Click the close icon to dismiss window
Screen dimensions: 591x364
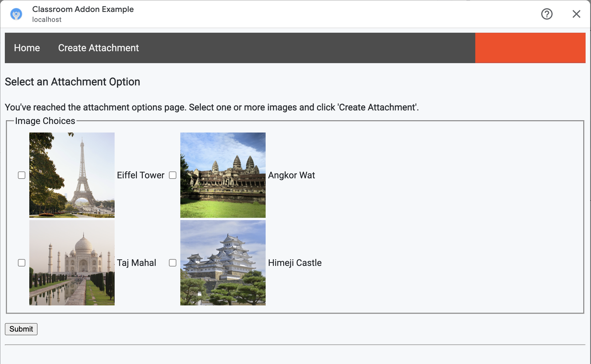(576, 14)
